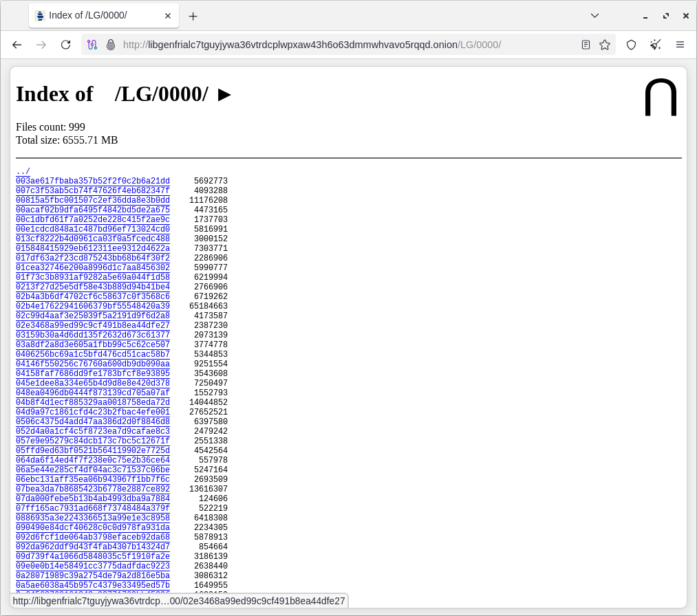Viewport: 697px width, 616px height.
Task: Reload the current page
Action: (65, 45)
